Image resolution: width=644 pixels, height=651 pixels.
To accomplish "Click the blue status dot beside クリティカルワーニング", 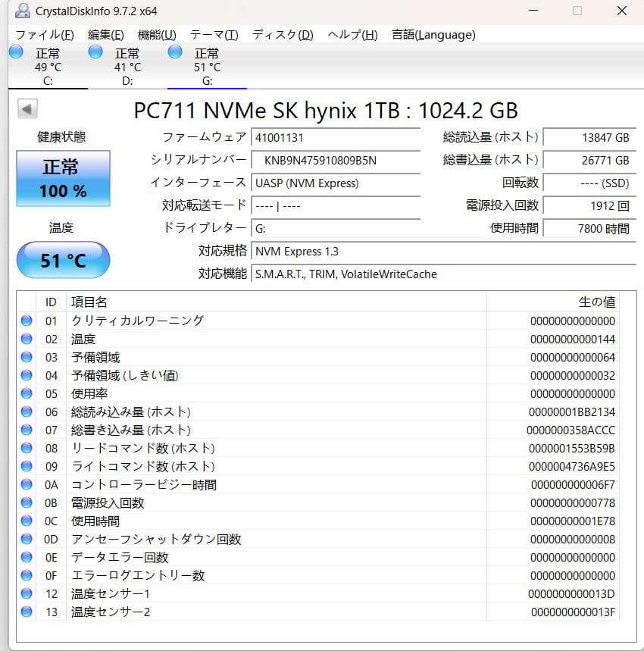I will tap(27, 321).
